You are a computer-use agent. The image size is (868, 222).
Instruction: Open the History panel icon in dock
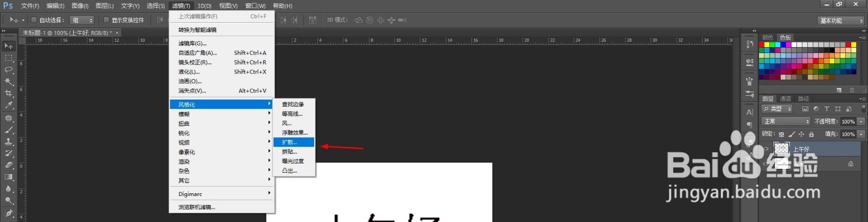click(750, 44)
